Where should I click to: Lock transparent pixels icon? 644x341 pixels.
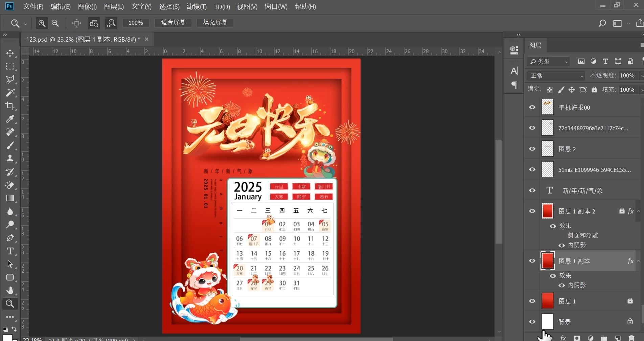tap(550, 90)
